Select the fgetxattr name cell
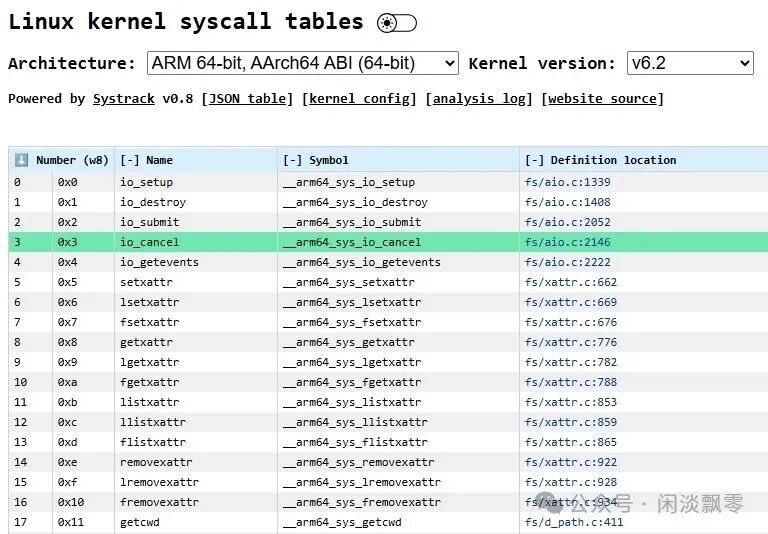 [196, 382]
